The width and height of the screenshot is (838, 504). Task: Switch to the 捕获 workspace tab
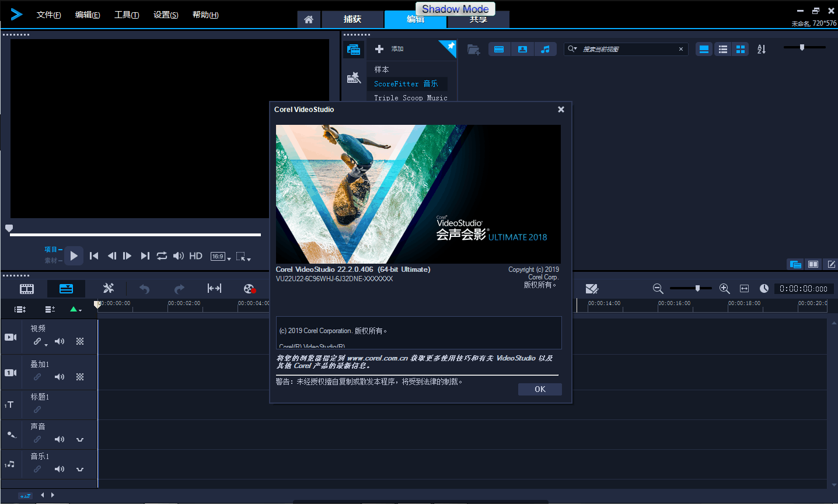coord(352,19)
